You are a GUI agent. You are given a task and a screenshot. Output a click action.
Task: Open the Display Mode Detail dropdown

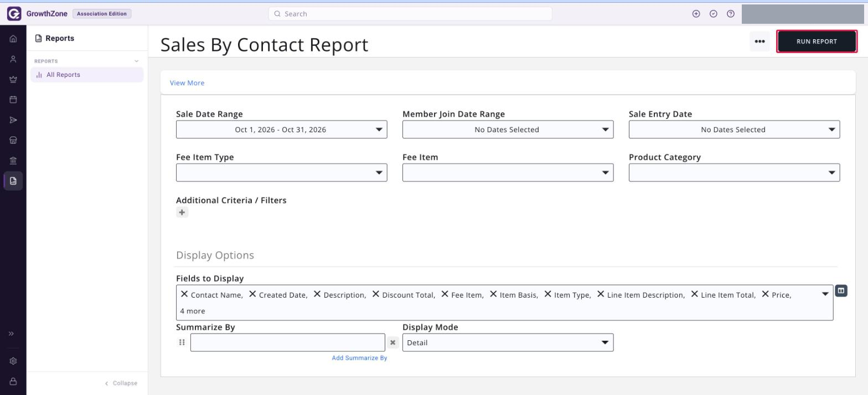(508, 342)
